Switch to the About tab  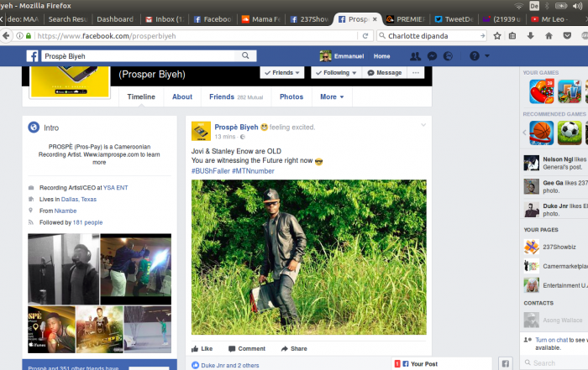[182, 97]
